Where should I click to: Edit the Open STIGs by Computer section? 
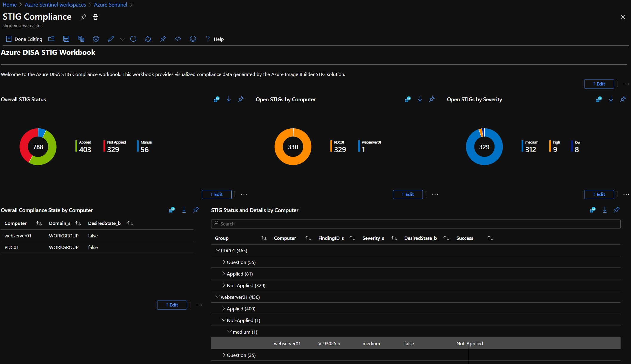(408, 195)
